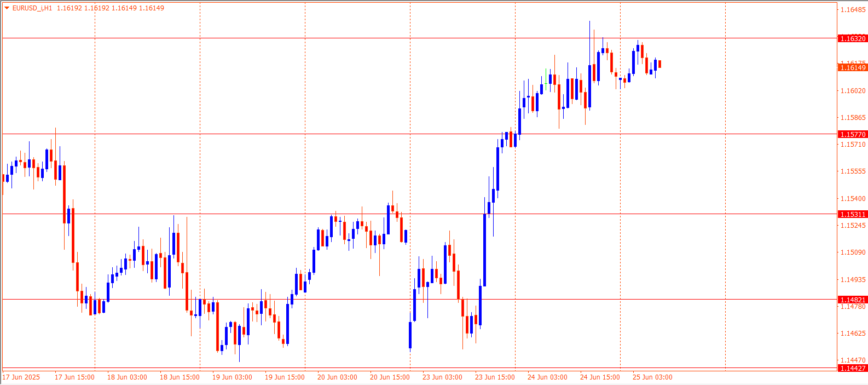Click the 23 Jun 03:00 time label

[442, 377]
